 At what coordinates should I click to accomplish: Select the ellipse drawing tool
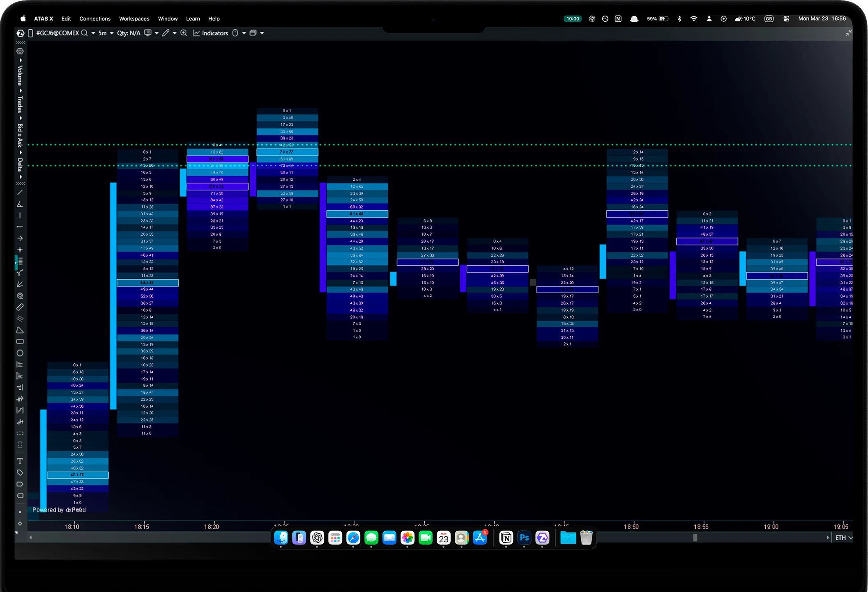20,353
